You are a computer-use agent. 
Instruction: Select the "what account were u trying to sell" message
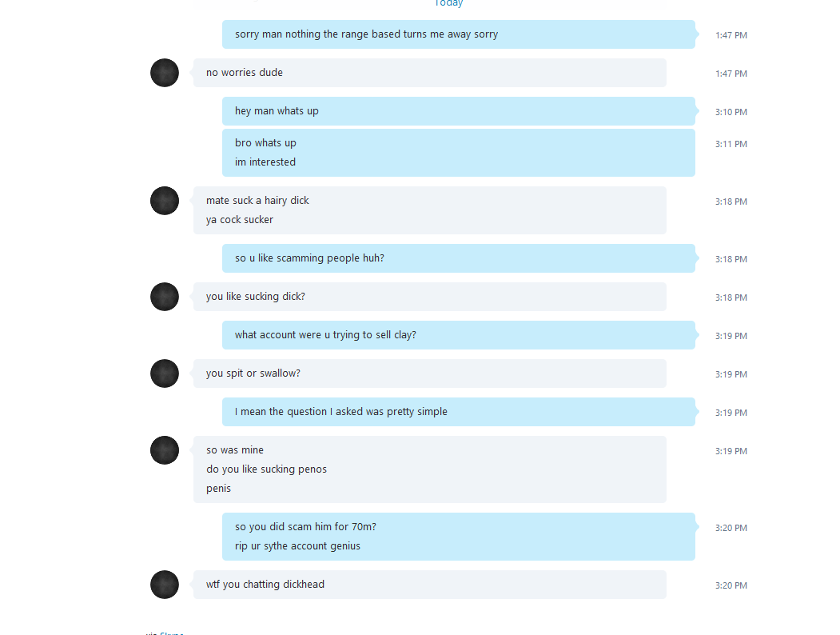tap(459, 335)
